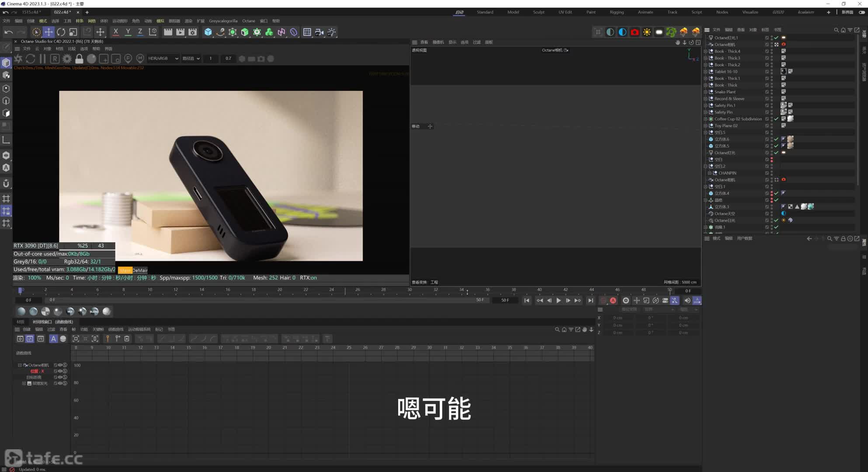Image resolution: width=868 pixels, height=472 pixels.
Task: Switch to the 1515.c4d document tab
Action: pyautogui.click(x=31, y=12)
